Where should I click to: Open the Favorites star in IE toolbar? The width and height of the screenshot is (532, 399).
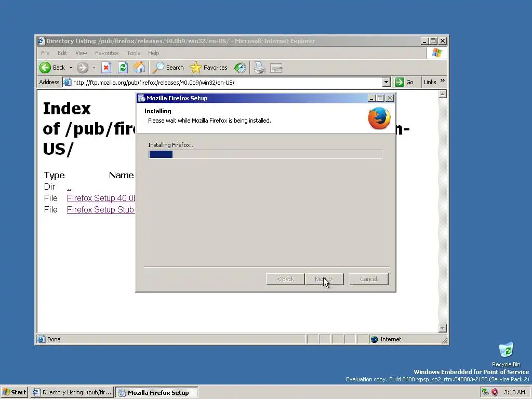click(x=208, y=68)
